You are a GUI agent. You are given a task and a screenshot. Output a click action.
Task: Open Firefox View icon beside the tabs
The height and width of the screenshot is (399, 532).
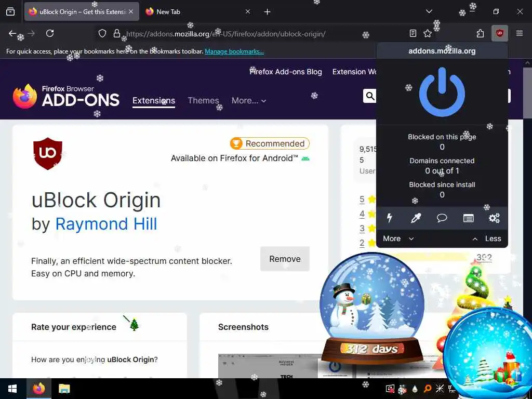tap(10, 11)
